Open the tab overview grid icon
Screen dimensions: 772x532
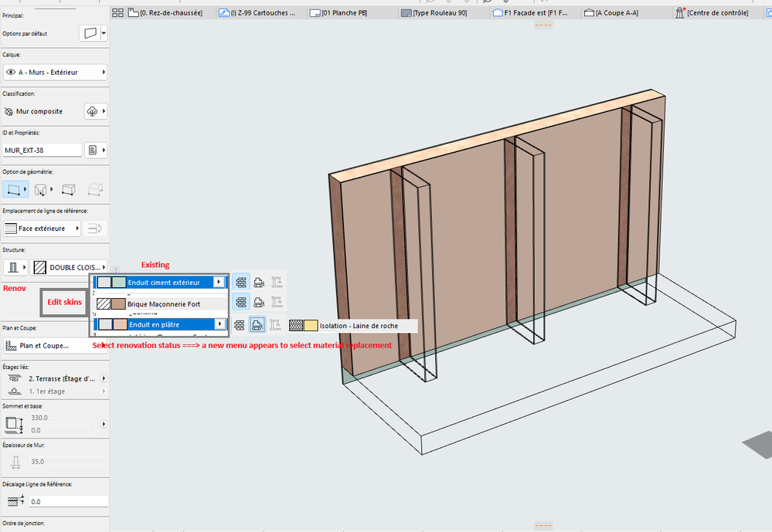pos(118,12)
